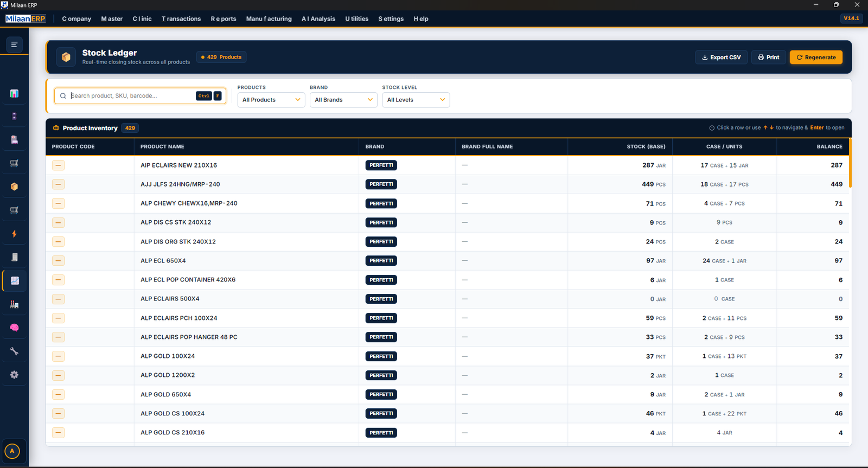Click the lightning bolt sidebar icon
This screenshot has width=868, height=468.
pyautogui.click(x=14, y=234)
